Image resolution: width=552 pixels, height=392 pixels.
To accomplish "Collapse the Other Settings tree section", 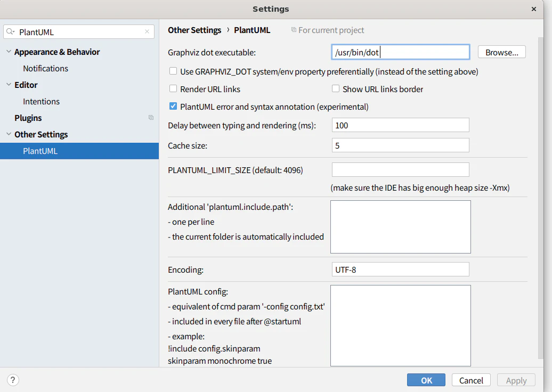I will [x=9, y=134].
